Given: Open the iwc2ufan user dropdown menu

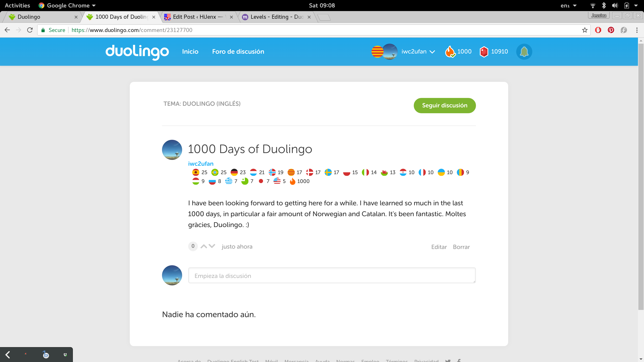Looking at the screenshot, I should point(418,52).
